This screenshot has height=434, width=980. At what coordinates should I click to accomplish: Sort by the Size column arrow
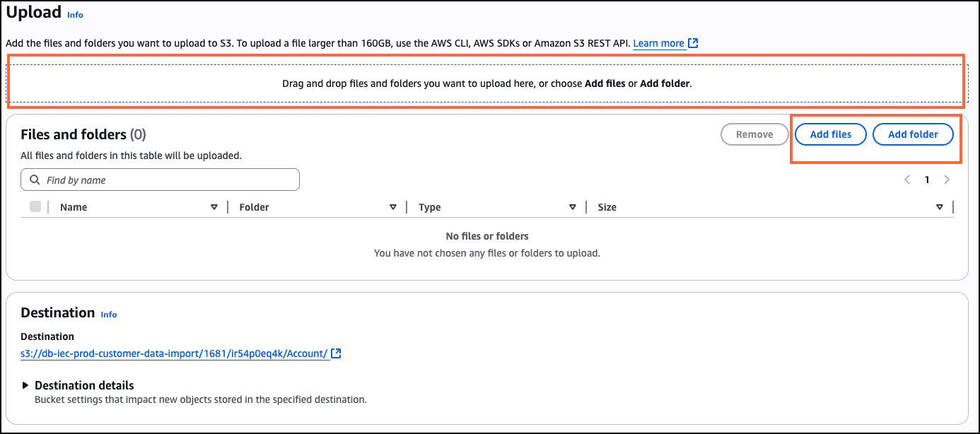coord(940,207)
